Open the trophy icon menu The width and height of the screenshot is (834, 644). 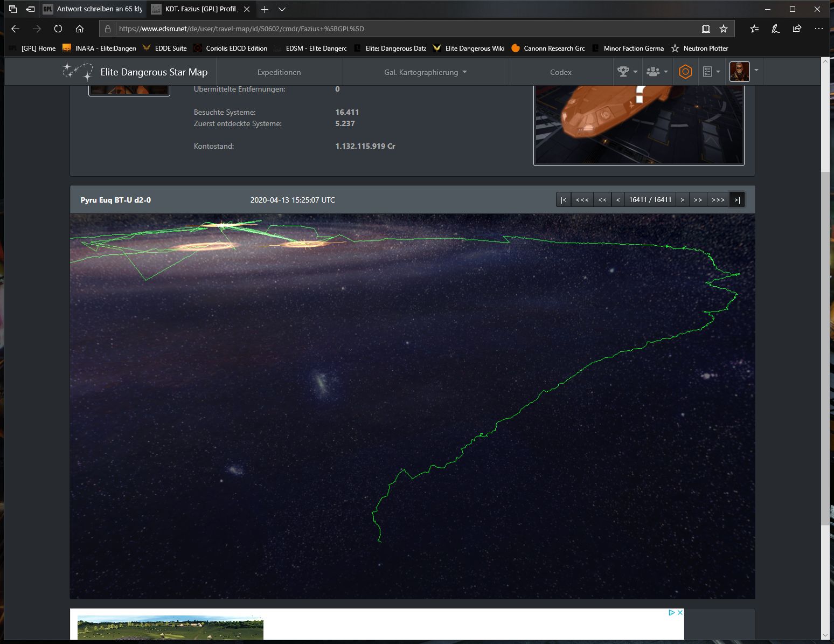click(627, 72)
